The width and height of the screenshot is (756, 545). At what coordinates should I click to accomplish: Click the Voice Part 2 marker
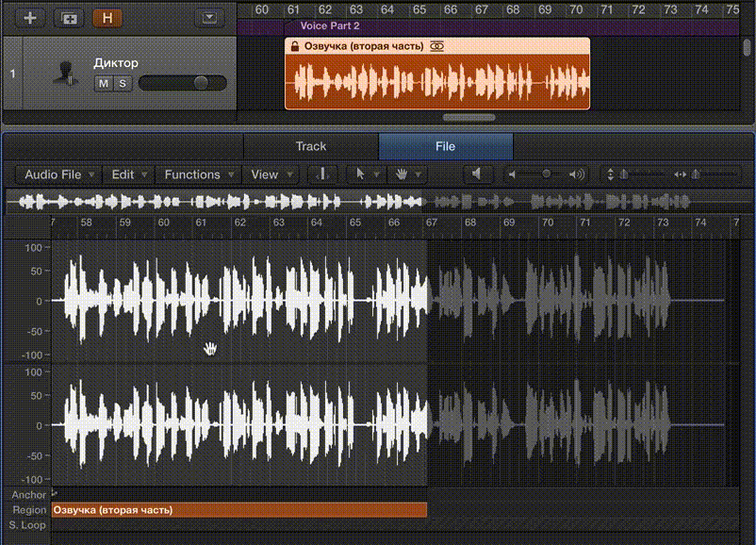(330, 26)
